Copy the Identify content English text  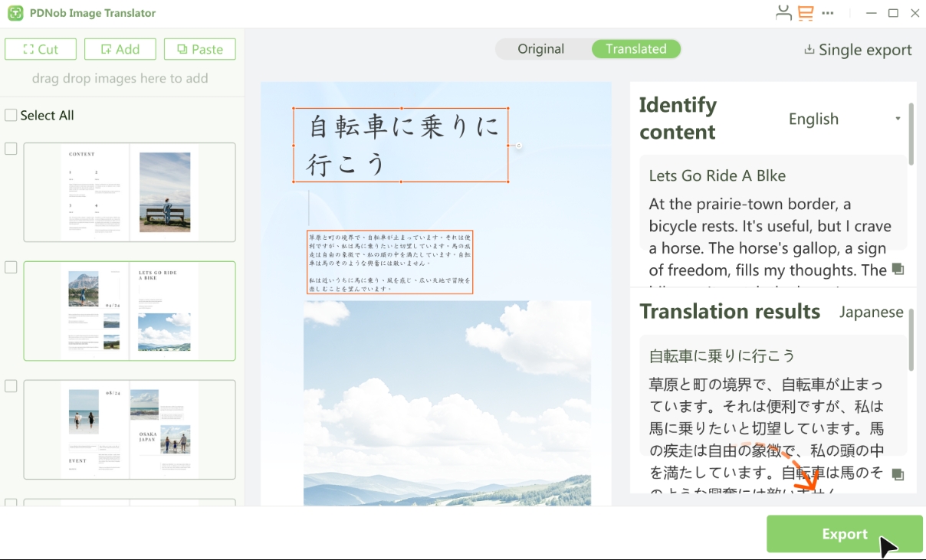(x=898, y=270)
